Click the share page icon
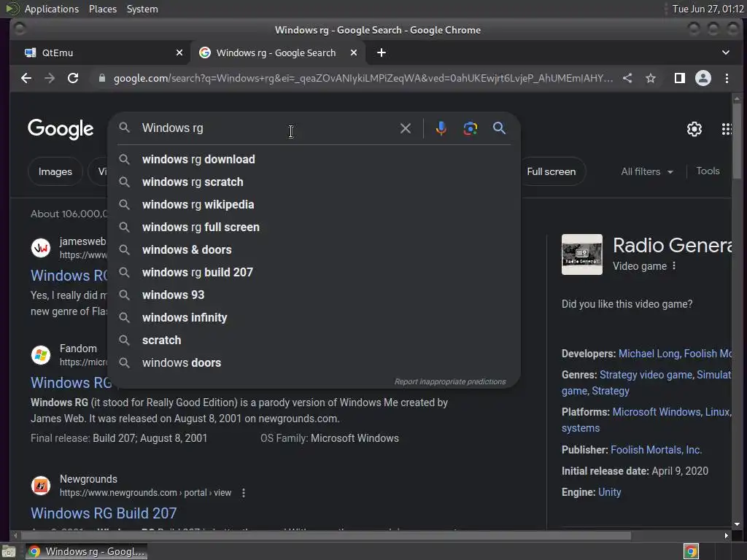Image resolution: width=747 pixels, height=560 pixels. point(627,78)
